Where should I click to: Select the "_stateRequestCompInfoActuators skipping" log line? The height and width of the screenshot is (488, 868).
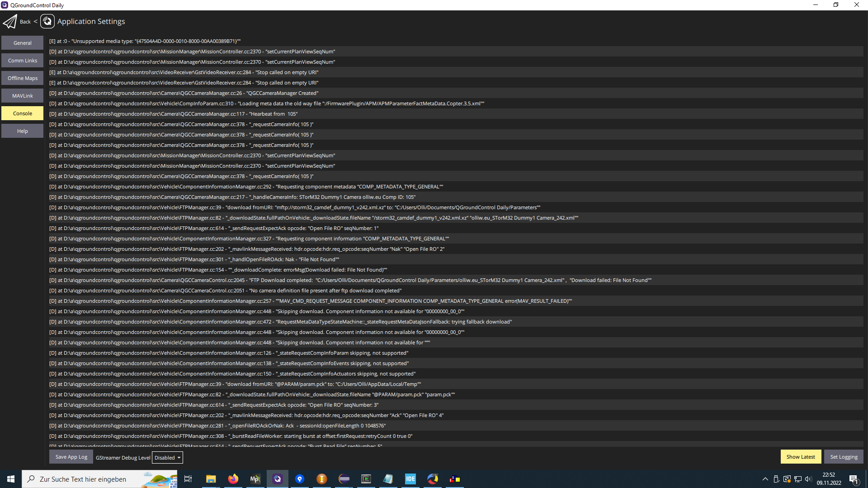[456, 374]
